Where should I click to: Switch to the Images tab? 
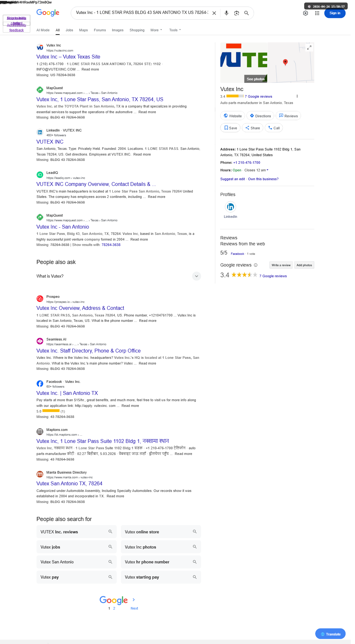pos(117,30)
